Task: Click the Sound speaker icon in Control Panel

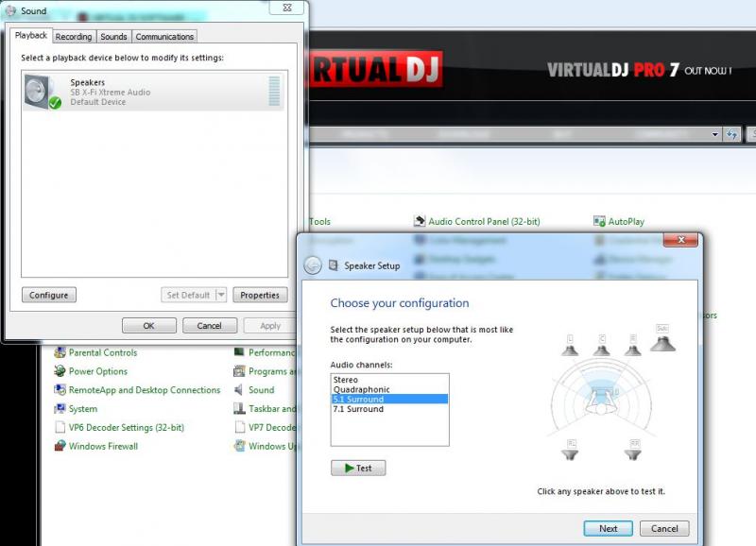Action: tap(239, 389)
